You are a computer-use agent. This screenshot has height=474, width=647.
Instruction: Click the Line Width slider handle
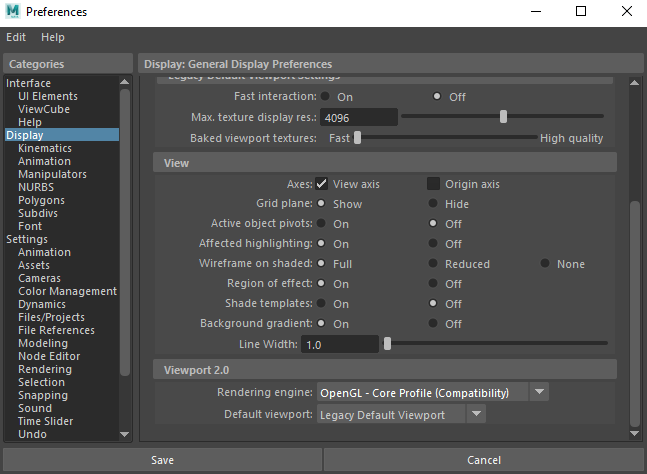[x=387, y=343]
